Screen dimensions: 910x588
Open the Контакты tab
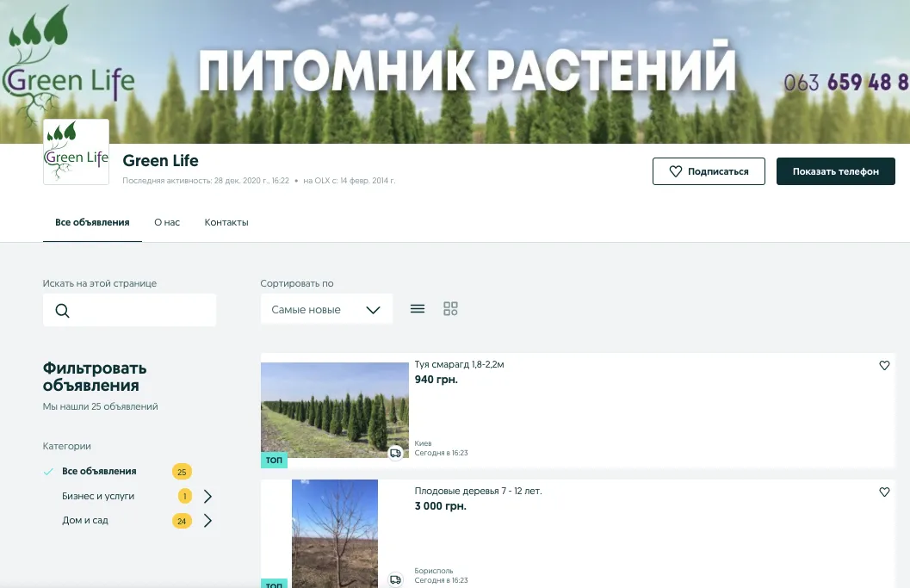click(226, 222)
